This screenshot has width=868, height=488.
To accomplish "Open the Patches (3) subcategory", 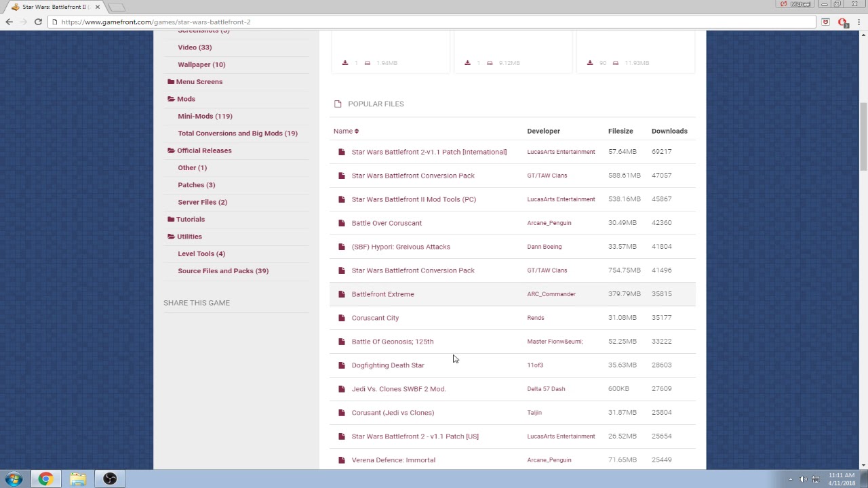I will [x=197, y=185].
